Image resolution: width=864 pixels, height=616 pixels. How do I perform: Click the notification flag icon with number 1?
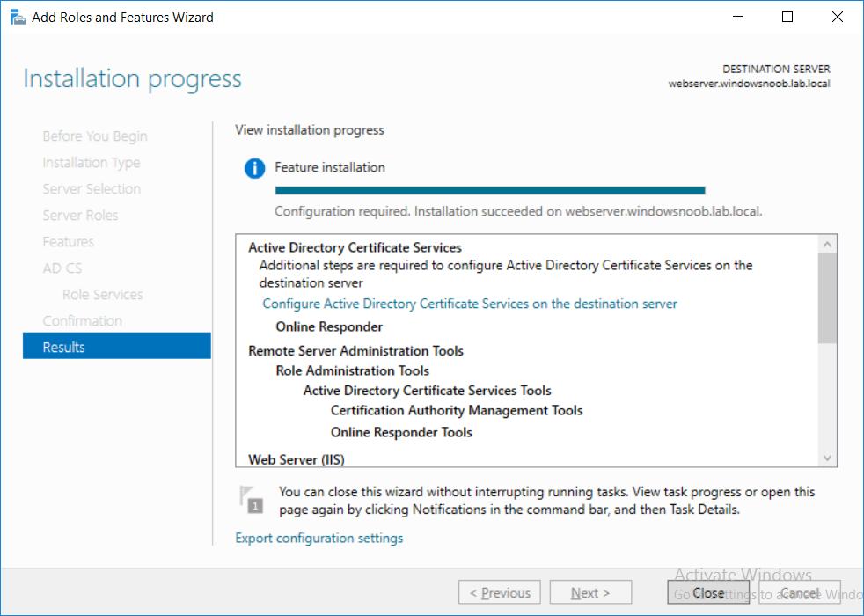click(252, 500)
